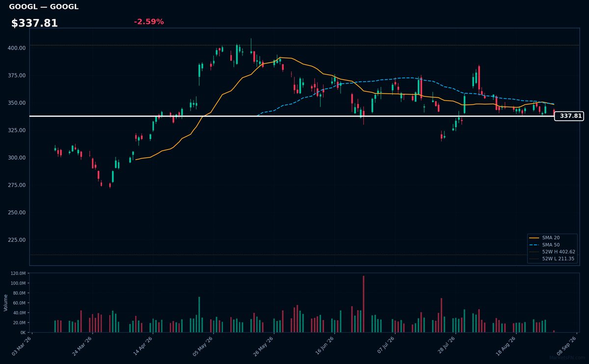The height and width of the screenshot is (364, 589).
Task: Click the 120.0M volume axis label
Action: pos(18,274)
